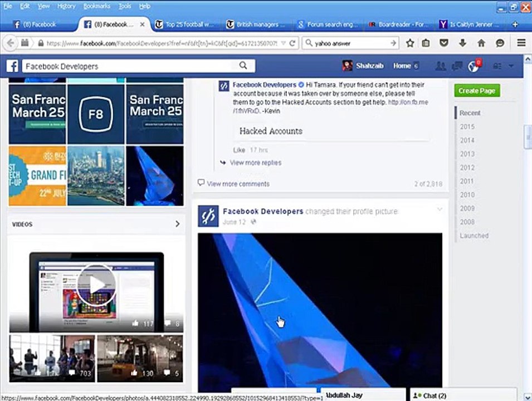Screen dimensions: 532x401
Task: Open the Facebook messages icon
Action: pos(457,66)
